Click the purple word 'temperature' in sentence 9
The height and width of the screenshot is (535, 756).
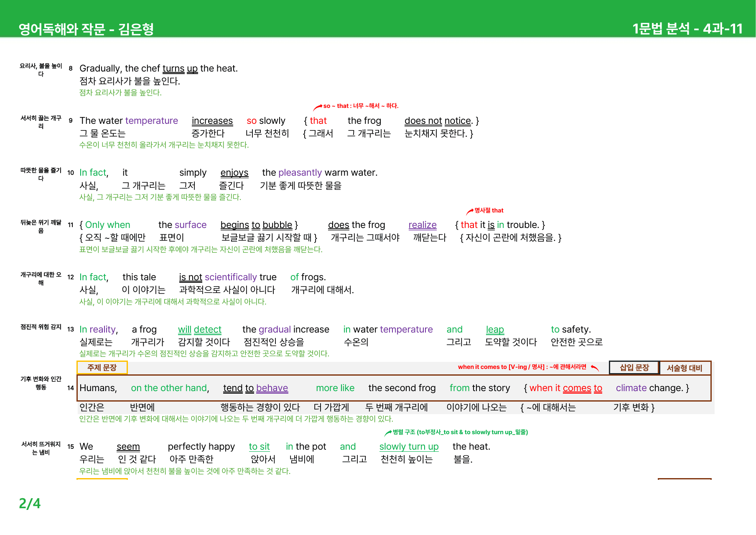coord(152,120)
